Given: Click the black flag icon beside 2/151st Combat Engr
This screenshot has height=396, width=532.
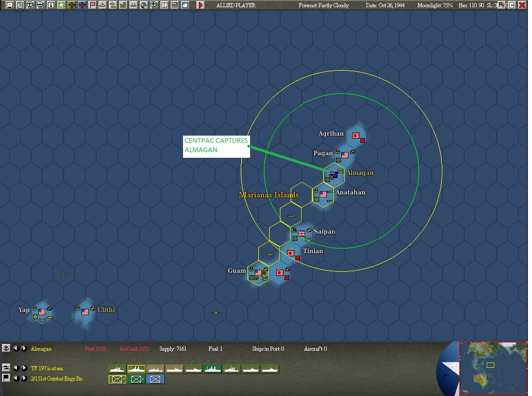Looking at the screenshot, I should [6, 378].
